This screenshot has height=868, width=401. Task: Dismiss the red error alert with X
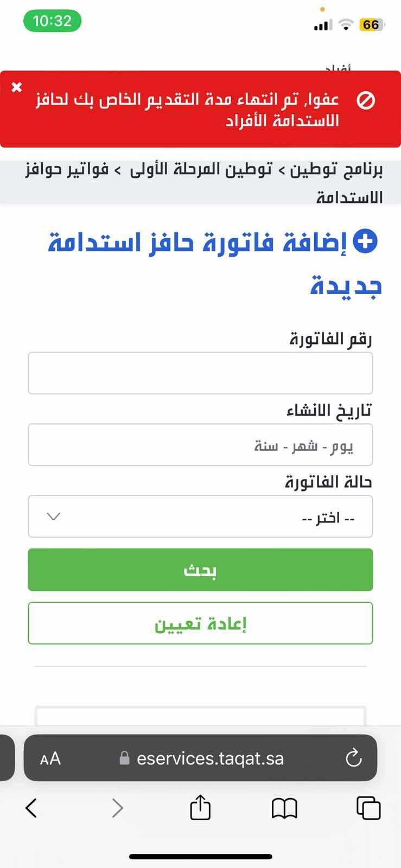(x=17, y=87)
